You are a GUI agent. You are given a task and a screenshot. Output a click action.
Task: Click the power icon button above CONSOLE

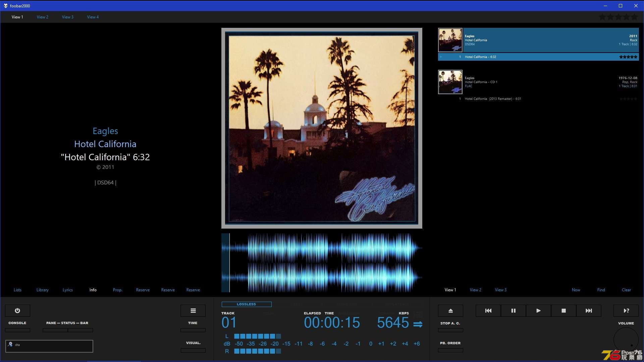point(17,311)
